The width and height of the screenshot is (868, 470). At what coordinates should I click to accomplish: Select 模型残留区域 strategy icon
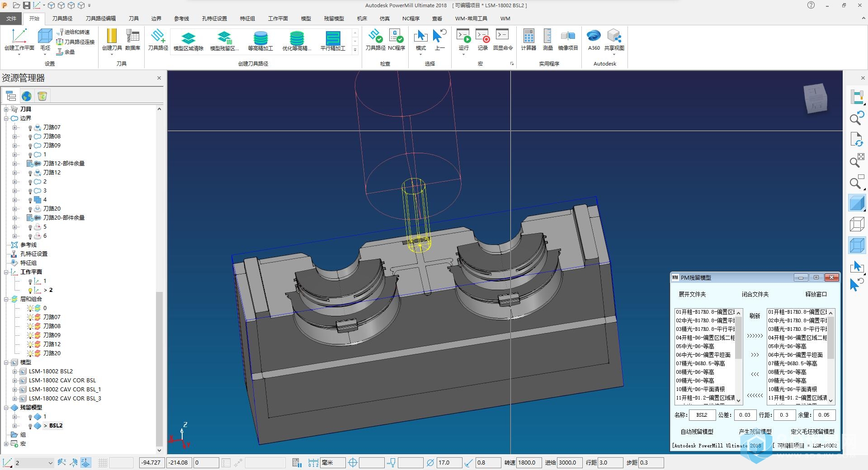[225, 38]
